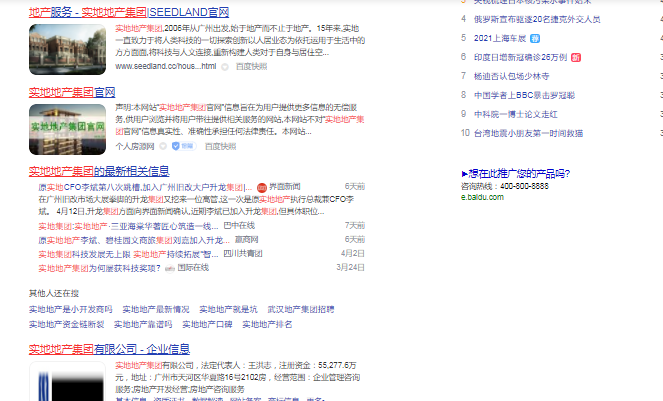Click the round icon after 个人房源网

(163, 146)
